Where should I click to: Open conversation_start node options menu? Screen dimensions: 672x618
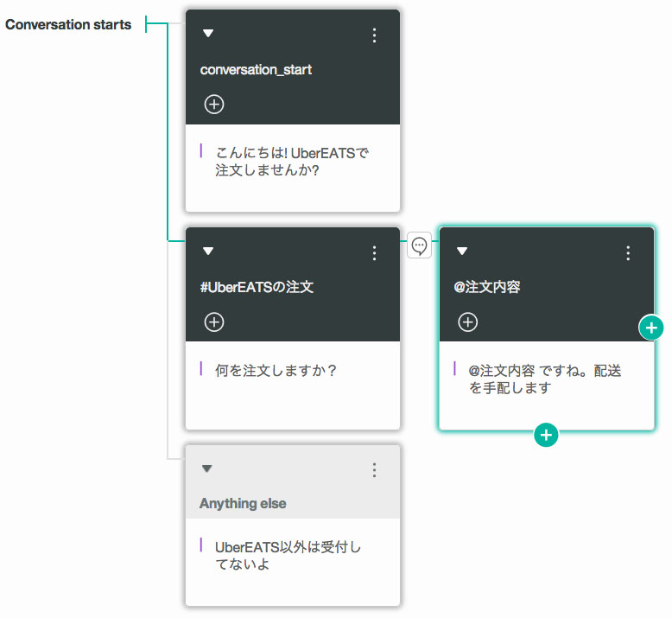(375, 35)
